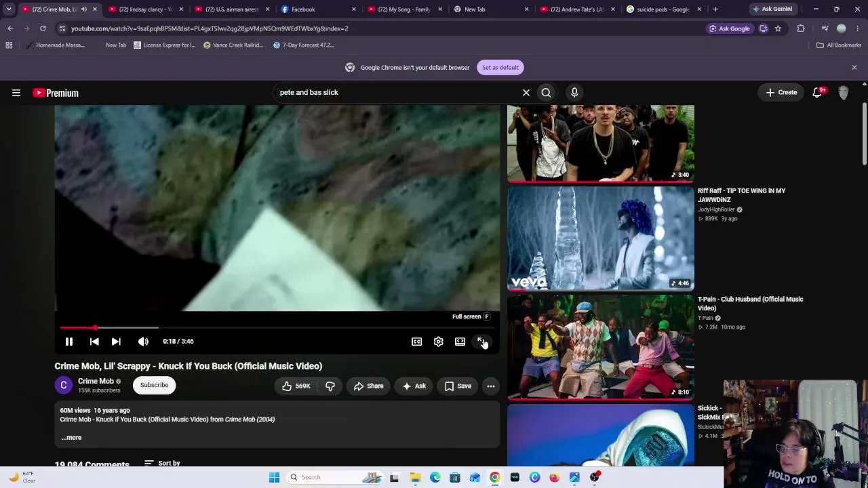The image size is (868, 488).
Task: Skip to the previous video in the player
Action: click(x=94, y=342)
